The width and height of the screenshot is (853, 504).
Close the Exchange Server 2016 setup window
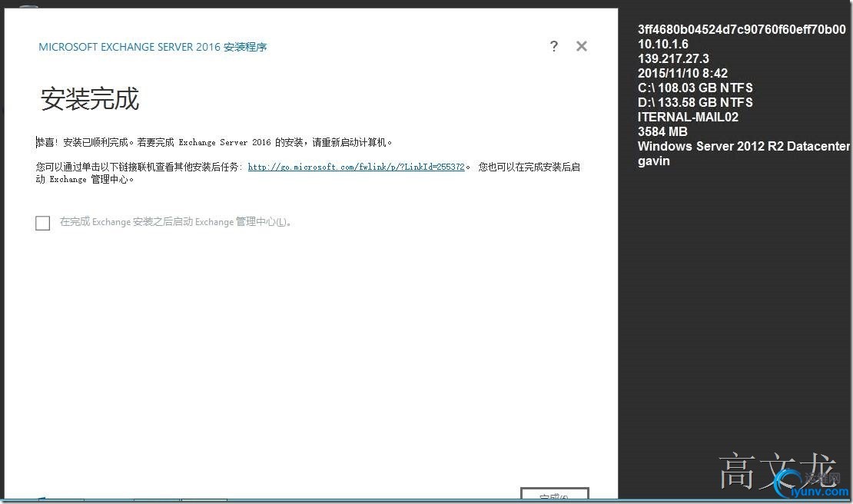582,46
